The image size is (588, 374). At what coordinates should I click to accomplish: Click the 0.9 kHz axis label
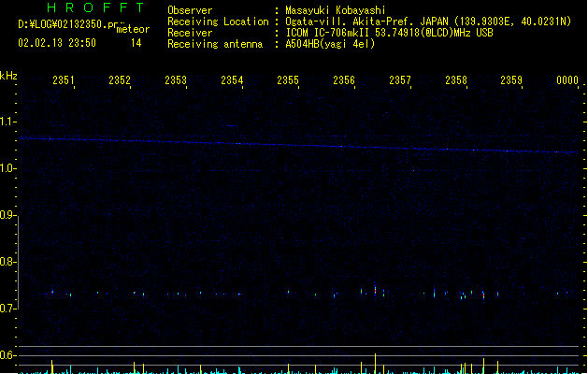tap(7, 215)
